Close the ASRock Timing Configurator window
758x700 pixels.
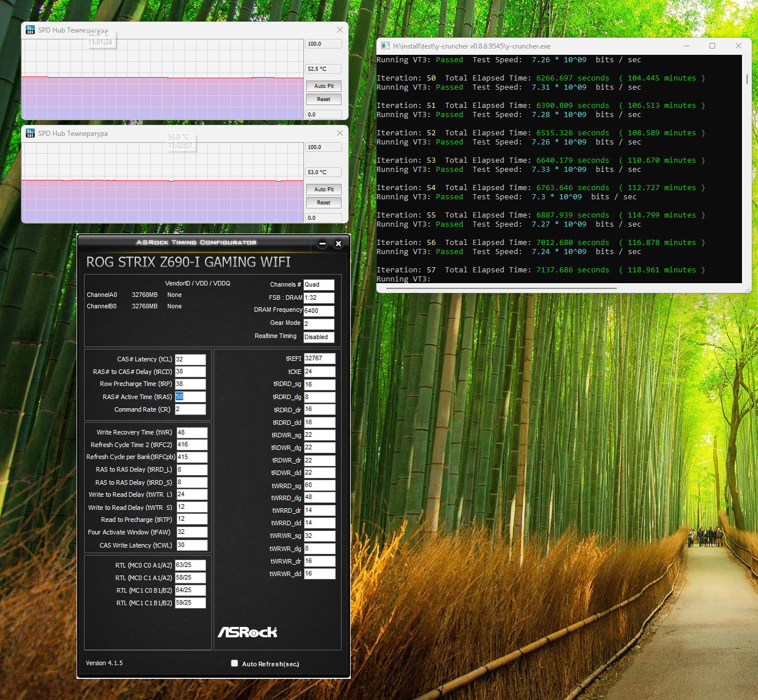(338, 244)
